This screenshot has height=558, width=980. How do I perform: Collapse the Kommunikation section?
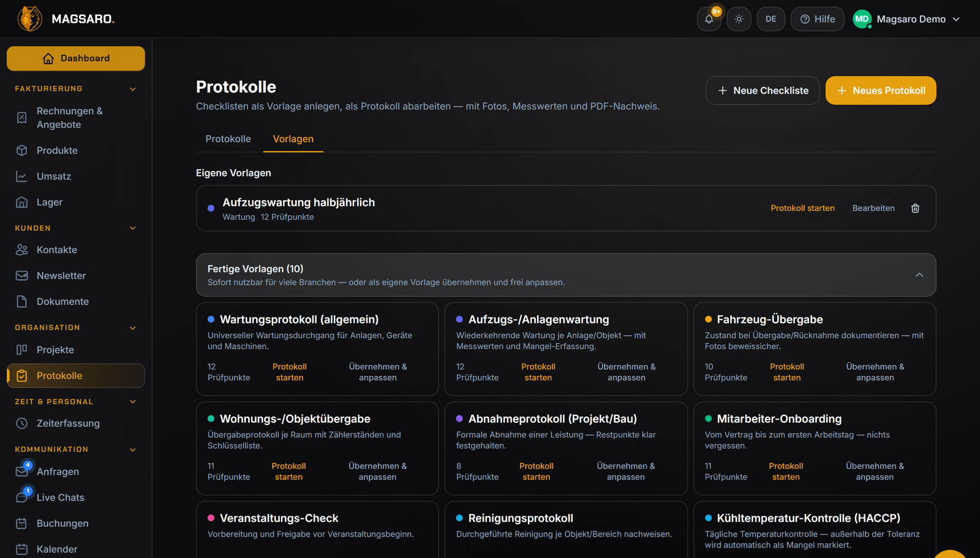click(133, 450)
